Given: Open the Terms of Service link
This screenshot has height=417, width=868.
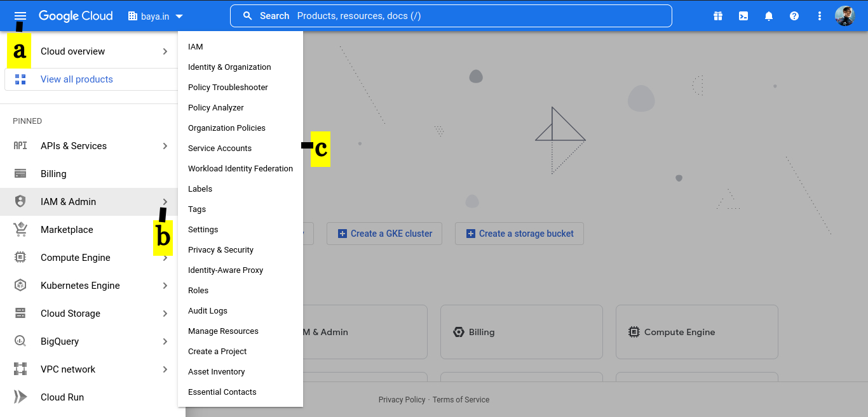Looking at the screenshot, I should [461, 400].
